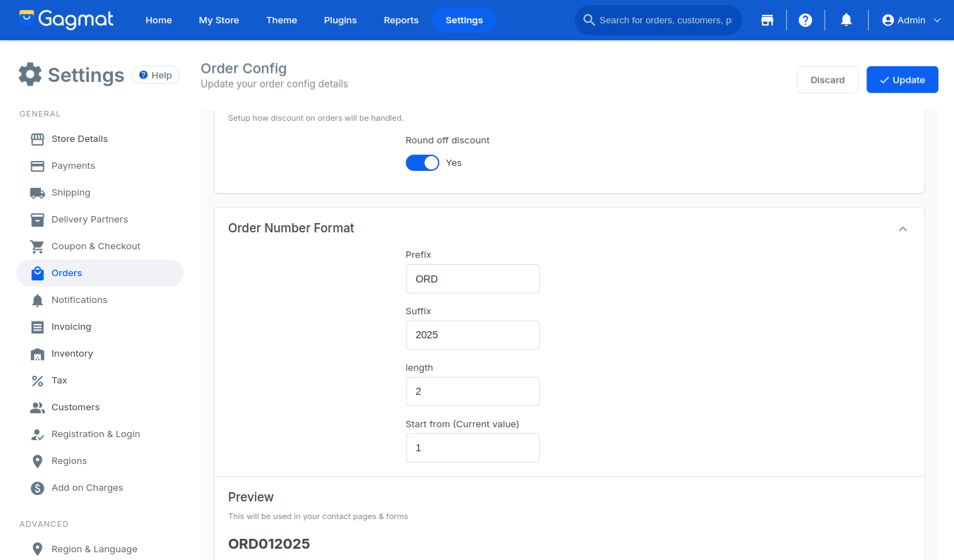
Task: Go to the Home tab
Action: click(159, 20)
